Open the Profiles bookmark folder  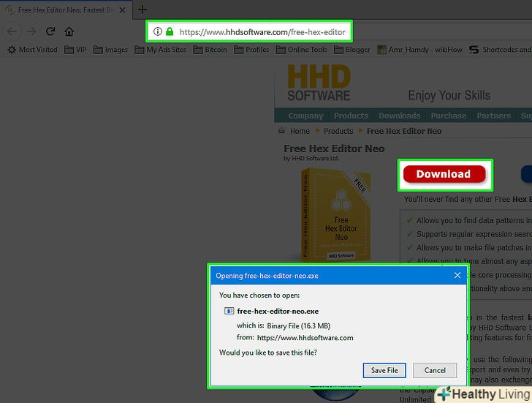(x=251, y=50)
